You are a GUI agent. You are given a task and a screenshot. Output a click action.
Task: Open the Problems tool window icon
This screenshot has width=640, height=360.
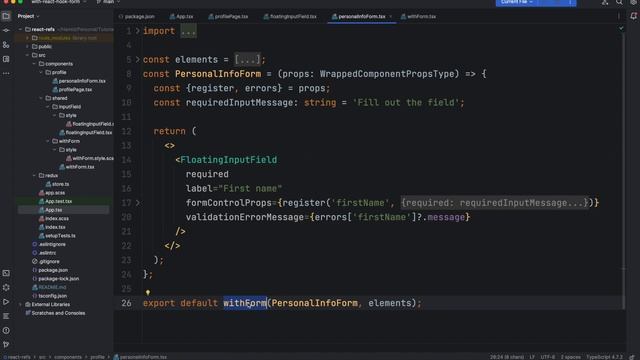[x=6, y=330]
